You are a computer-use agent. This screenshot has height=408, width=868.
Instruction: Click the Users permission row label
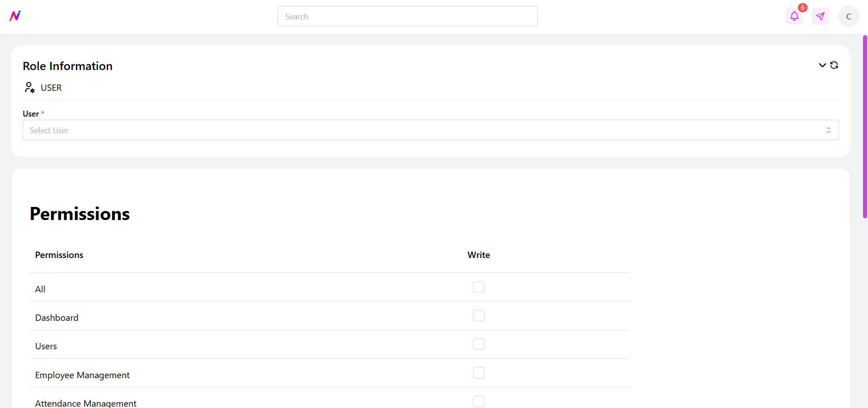(x=46, y=346)
